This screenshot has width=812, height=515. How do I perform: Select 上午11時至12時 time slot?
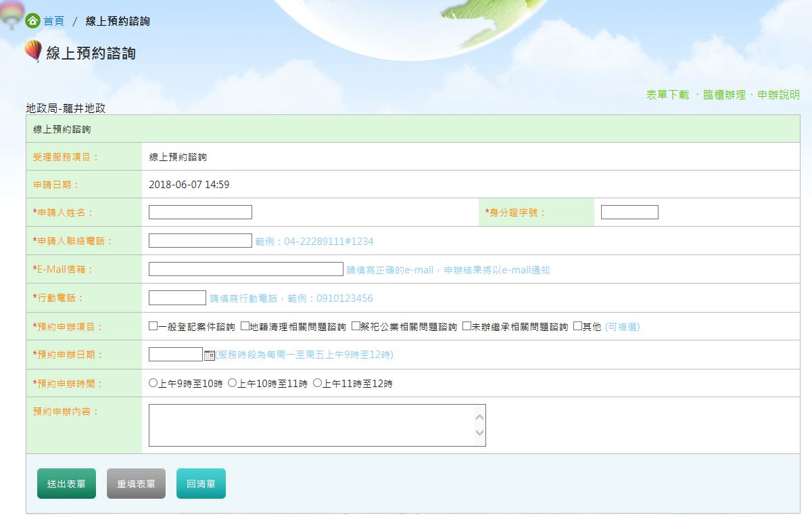pyautogui.click(x=318, y=383)
